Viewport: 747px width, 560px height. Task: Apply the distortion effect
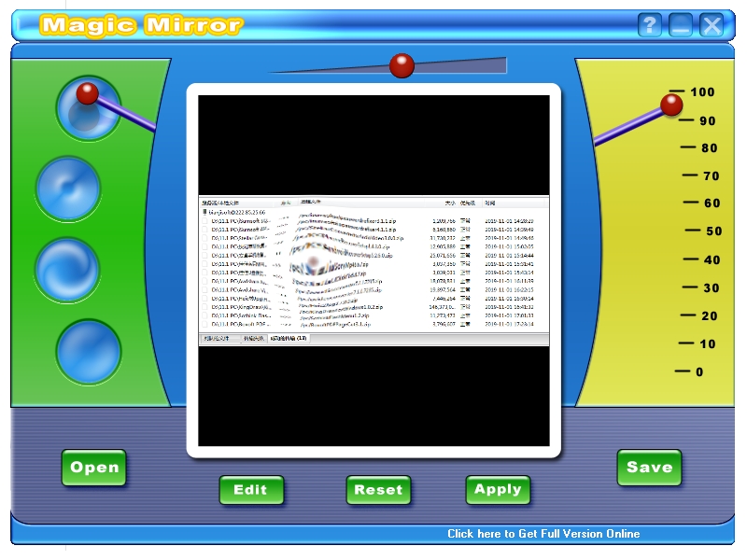(498, 489)
